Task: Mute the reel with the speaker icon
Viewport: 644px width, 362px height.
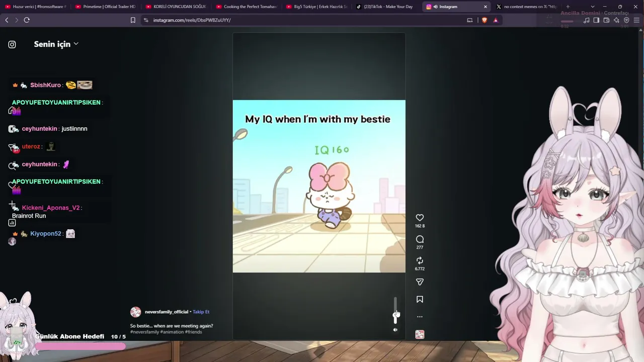Action: pos(395,330)
